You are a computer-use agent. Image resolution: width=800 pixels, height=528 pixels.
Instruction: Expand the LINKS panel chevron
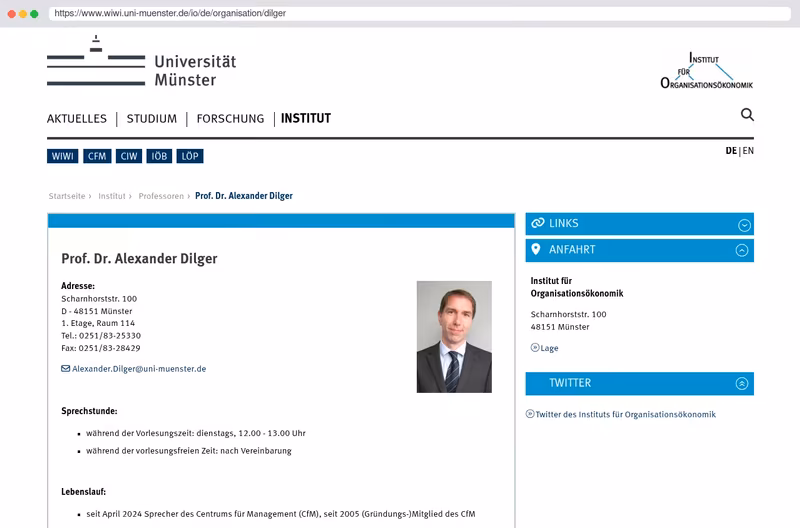(744, 225)
